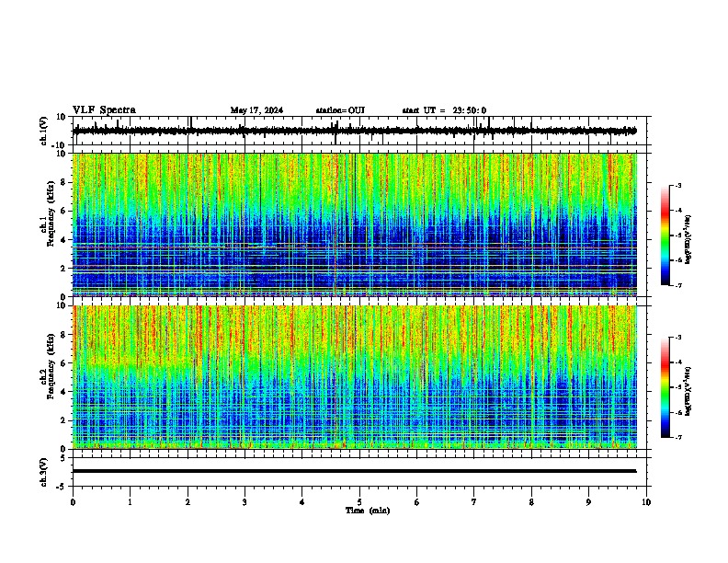Click the time tick label '0'
This screenshot has height=563, width=728.
pos(73,502)
